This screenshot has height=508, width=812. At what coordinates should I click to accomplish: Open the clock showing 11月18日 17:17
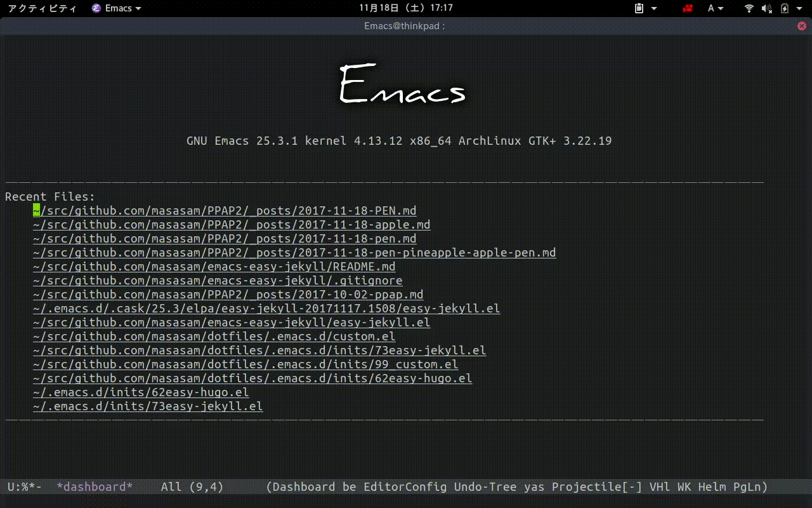(x=406, y=8)
